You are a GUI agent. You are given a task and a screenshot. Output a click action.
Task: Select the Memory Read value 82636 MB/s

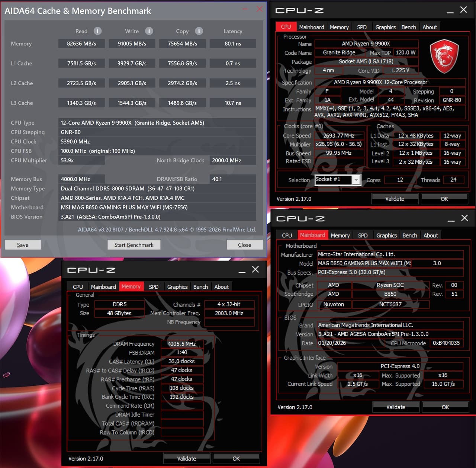81,44
